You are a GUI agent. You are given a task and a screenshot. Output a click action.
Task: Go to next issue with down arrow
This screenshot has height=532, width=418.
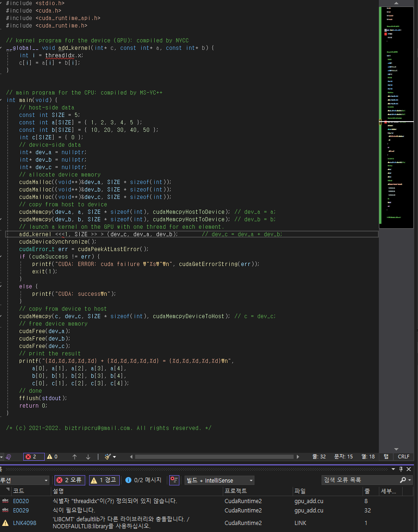(88, 457)
